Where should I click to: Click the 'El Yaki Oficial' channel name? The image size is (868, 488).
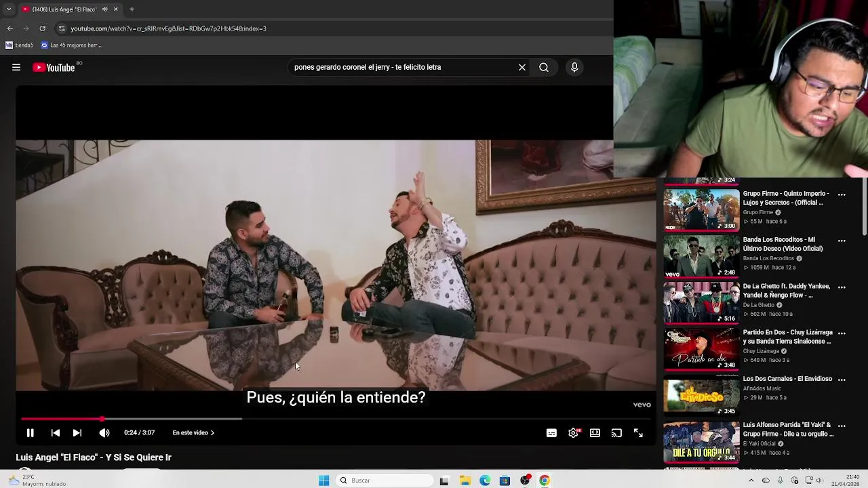759,444
